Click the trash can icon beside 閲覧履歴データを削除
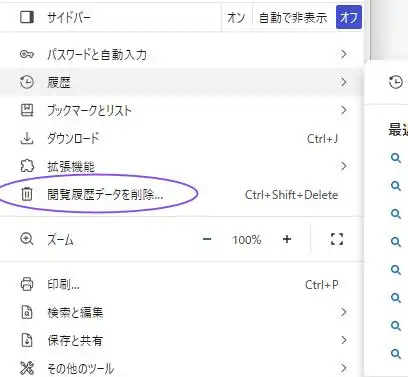The width and height of the screenshot is (408, 377). click(x=27, y=194)
